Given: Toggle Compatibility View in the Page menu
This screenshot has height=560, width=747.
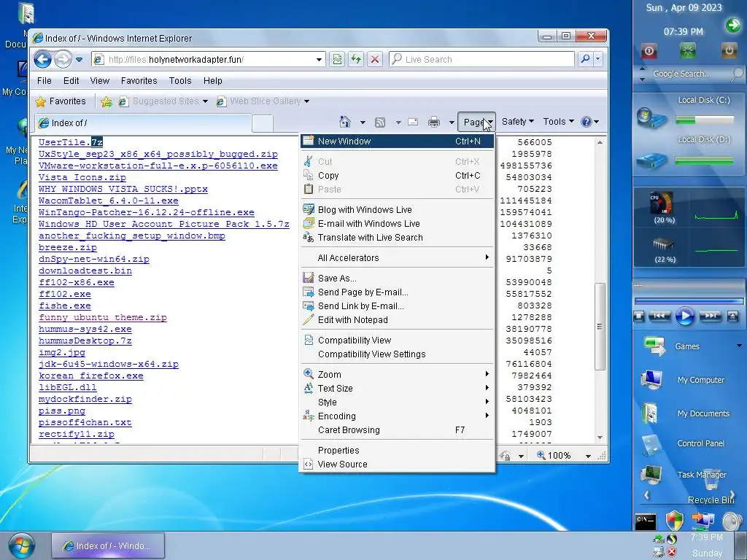Looking at the screenshot, I should (x=396, y=340).
